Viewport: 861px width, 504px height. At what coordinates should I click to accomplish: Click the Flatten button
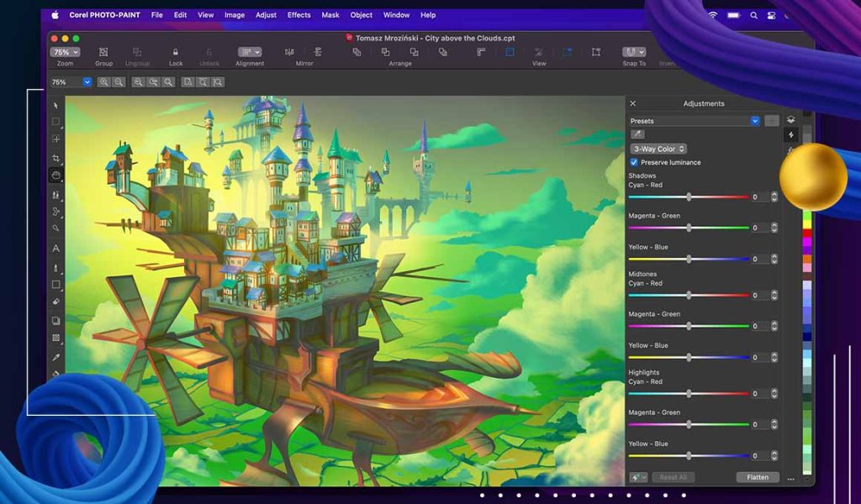pos(758,477)
